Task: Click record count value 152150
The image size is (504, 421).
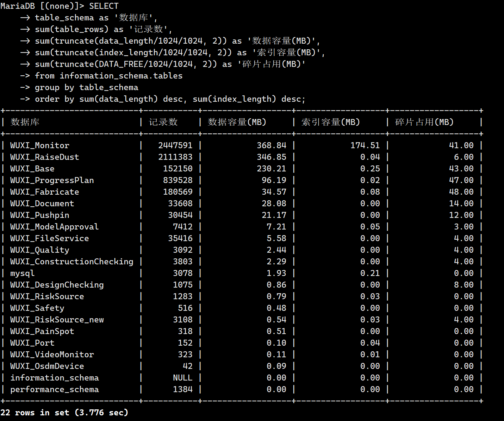Action: point(178,169)
